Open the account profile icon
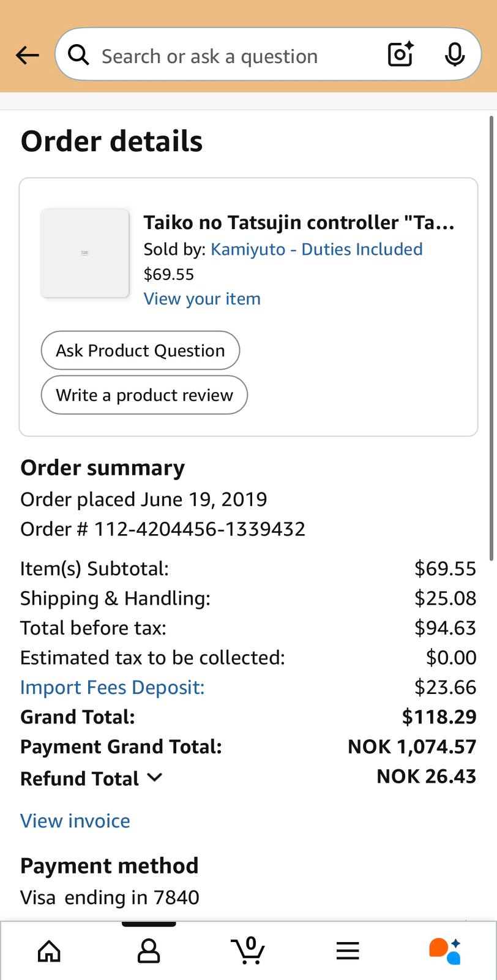 pos(149,951)
